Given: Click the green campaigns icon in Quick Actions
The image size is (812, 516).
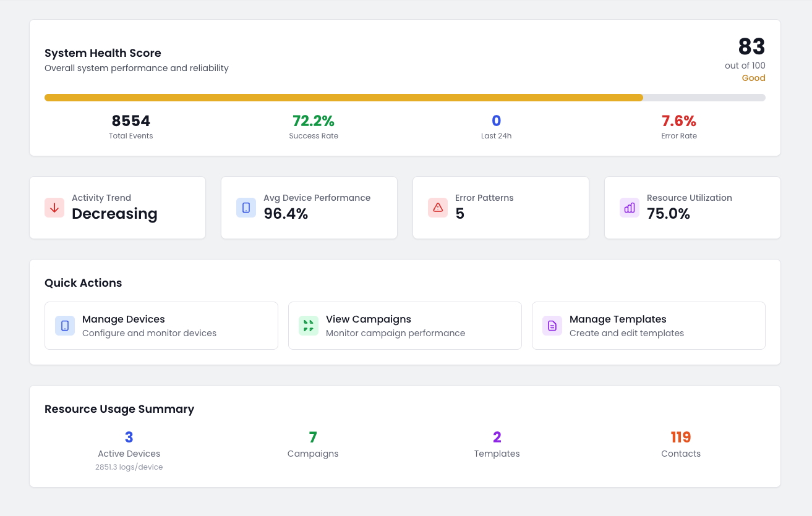Looking at the screenshot, I should (309, 326).
